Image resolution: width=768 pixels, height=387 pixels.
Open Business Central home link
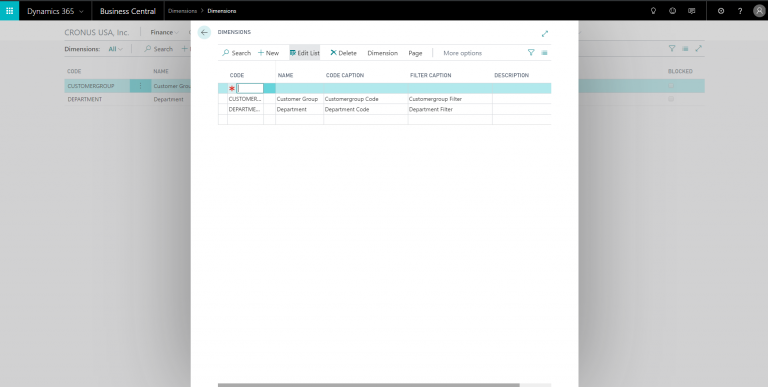[128, 11]
